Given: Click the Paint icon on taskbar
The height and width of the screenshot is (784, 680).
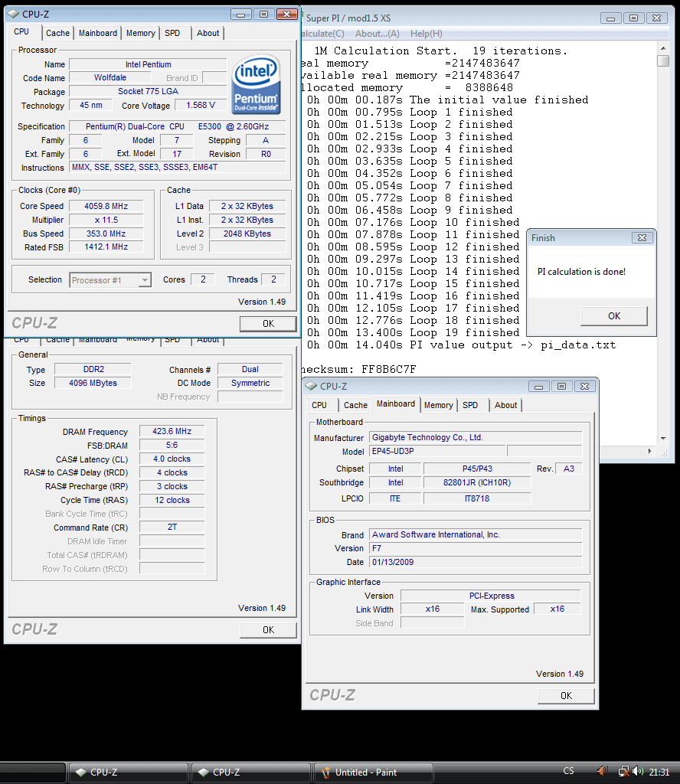Looking at the screenshot, I should click(326, 773).
